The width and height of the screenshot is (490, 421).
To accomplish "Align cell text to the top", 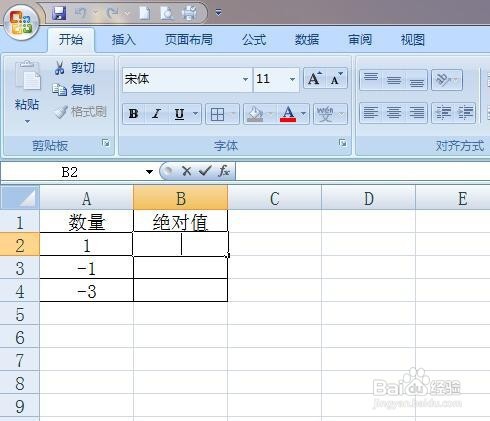I will pyautogui.click(x=371, y=79).
